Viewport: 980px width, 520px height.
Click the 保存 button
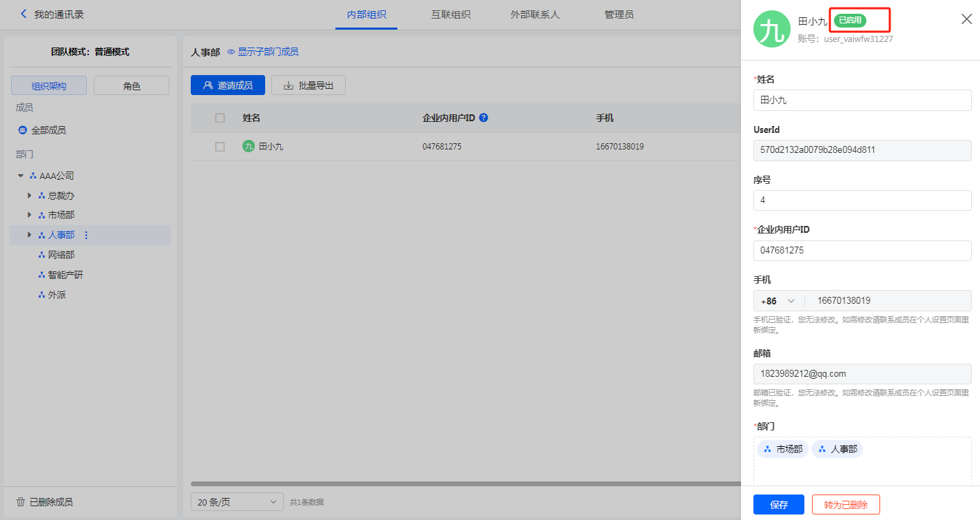click(x=778, y=505)
